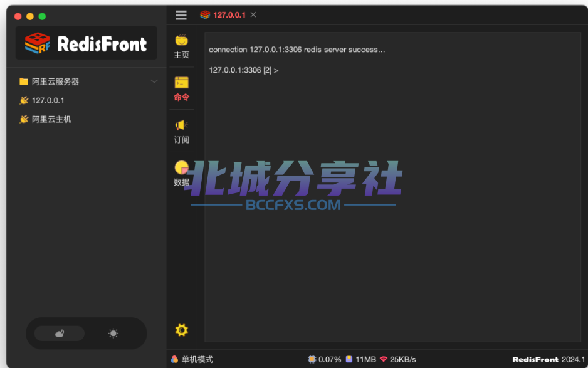Click the 25KB/s network speed indicator
The width and height of the screenshot is (588, 368).
pos(398,359)
